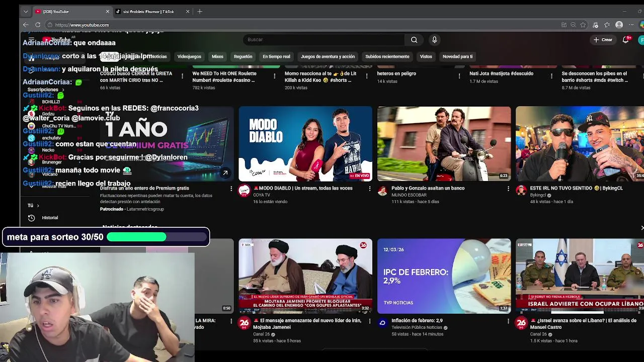Close the TikTok browser tab
Viewport: 644px width, 362px height.
tap(188, 12)
